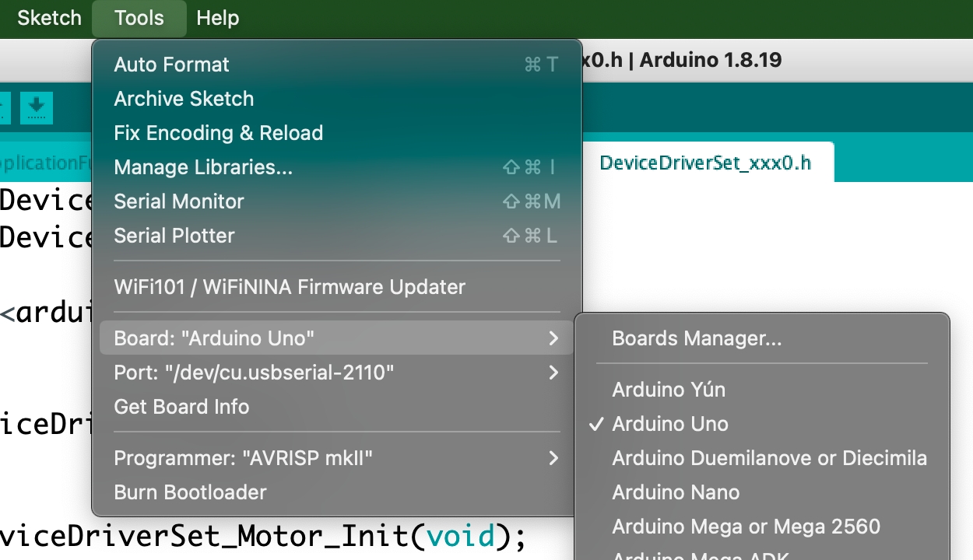973x560 pixels.
Task: Click Get Board Info
Action: pos(181,407)
